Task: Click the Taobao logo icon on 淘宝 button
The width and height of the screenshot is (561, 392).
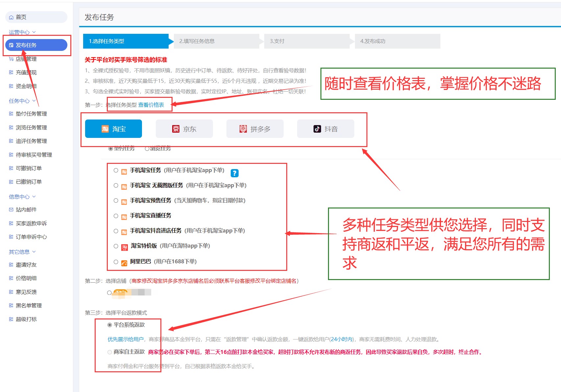Action: click(x=105, y=129)
